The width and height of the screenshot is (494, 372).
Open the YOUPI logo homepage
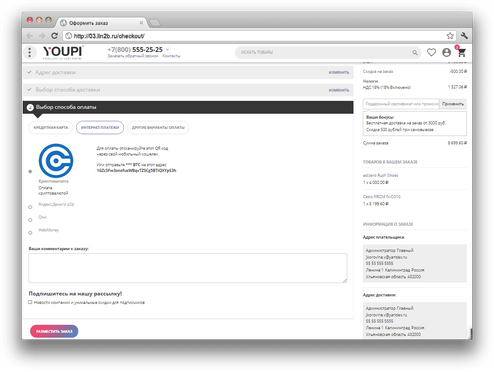[x=63, y=52]
